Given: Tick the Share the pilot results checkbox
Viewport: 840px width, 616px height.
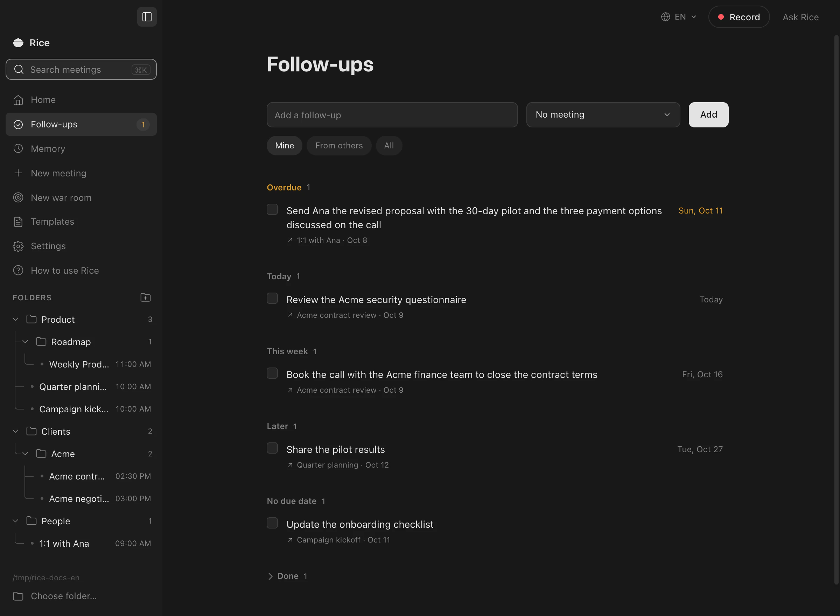Looking at the screenshot, I should pos(272,448).
